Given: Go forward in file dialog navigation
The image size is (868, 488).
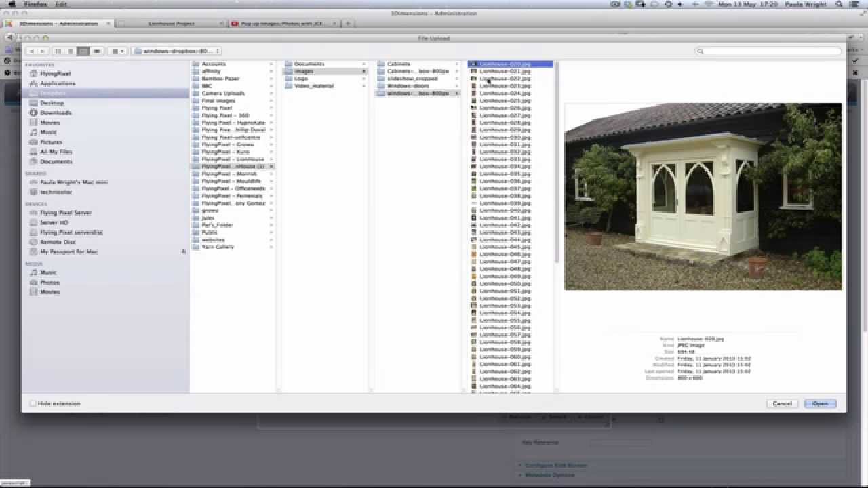Looking at the screenshot, I should 42,51.
